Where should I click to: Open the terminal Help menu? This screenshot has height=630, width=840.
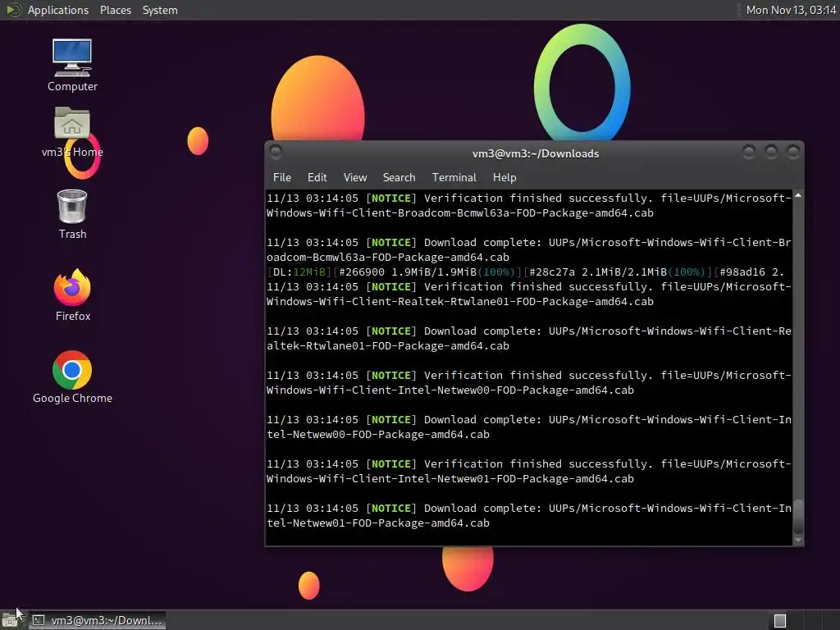(x=504, y=177)
